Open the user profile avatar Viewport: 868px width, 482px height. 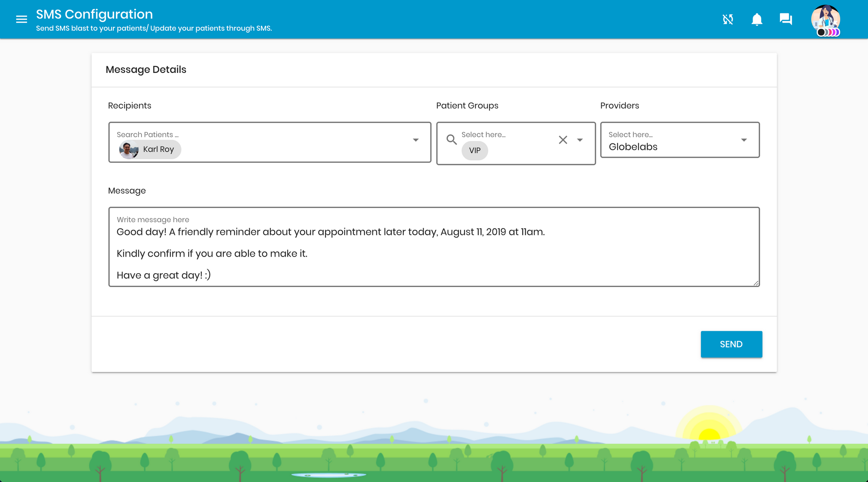825,18
